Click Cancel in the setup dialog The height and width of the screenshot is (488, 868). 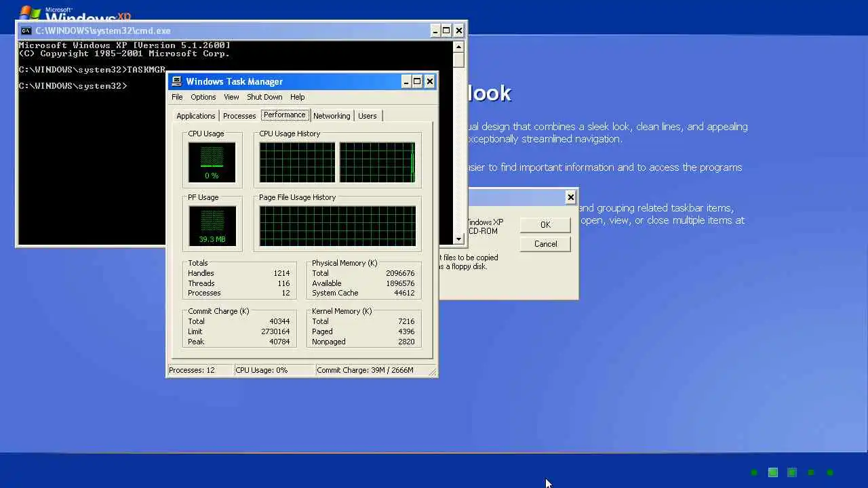pyautogui.click(x=545, y=244)
